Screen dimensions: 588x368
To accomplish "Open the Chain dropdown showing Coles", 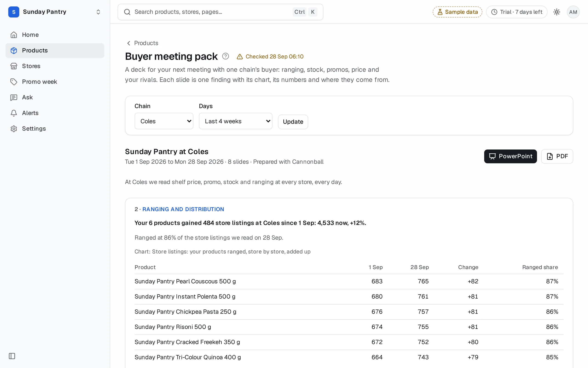I will (164, 121).
